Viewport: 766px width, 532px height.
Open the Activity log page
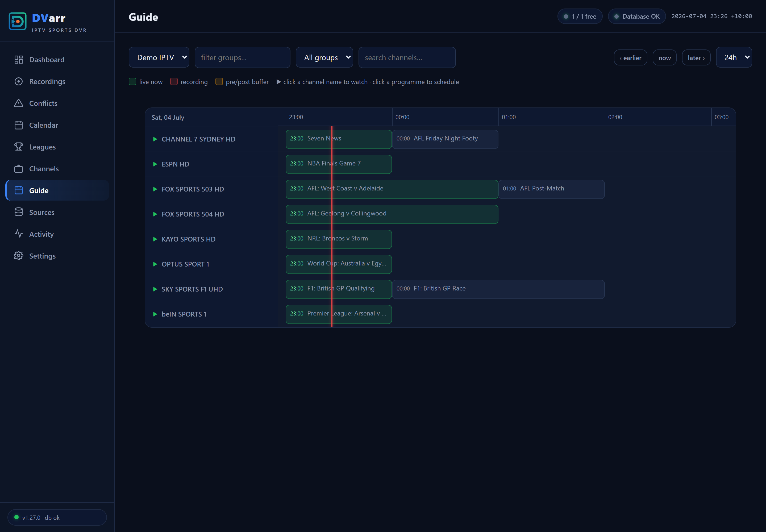[x=57, y=234]
